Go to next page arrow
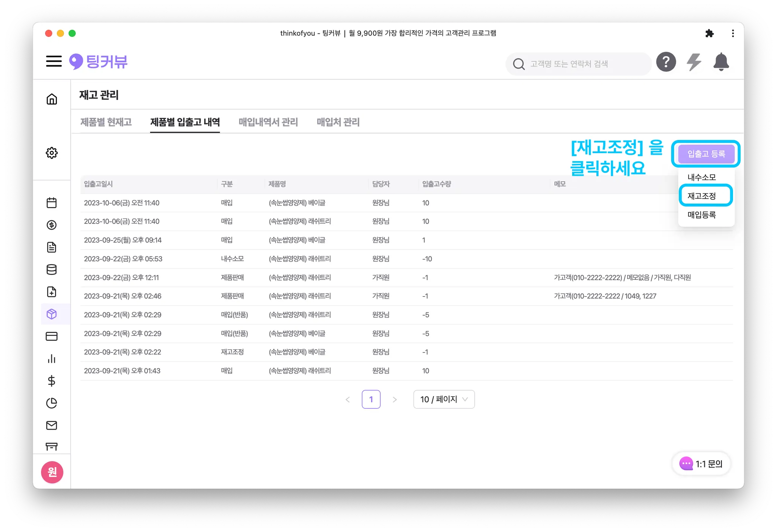 [x=395, y=399]
